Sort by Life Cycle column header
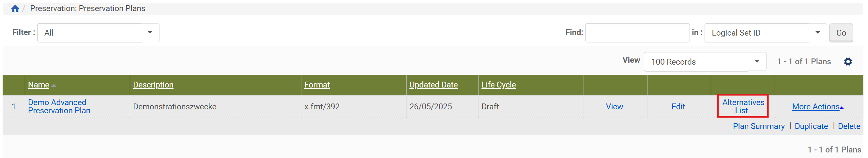Screen dimensions: 868x158 498,85
